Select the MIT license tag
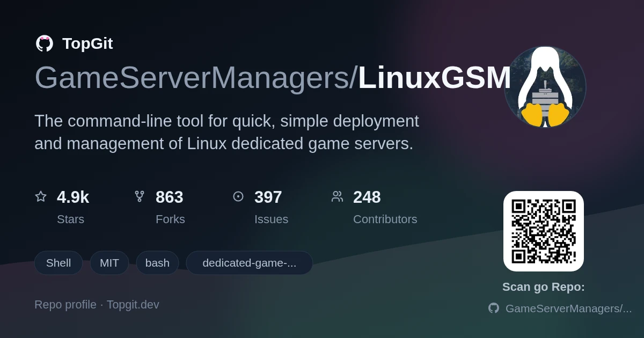The width and height of the screenshot is (644, 338). point(109,263)
